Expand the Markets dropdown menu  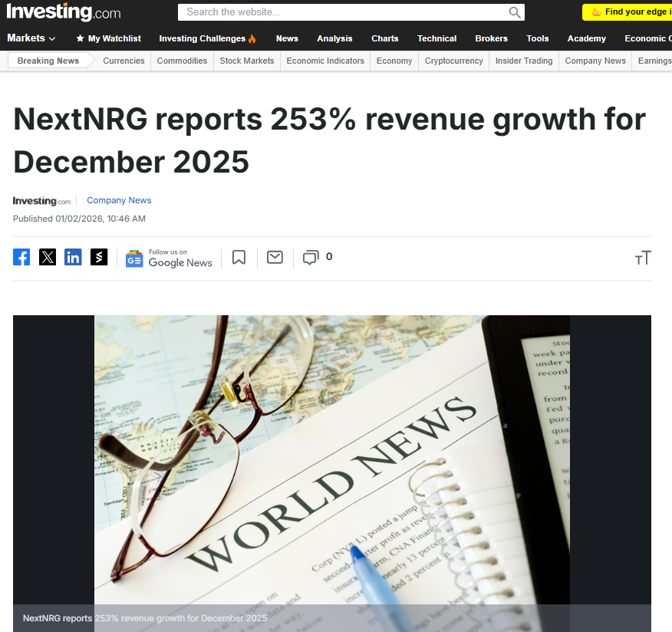(31, 38)
